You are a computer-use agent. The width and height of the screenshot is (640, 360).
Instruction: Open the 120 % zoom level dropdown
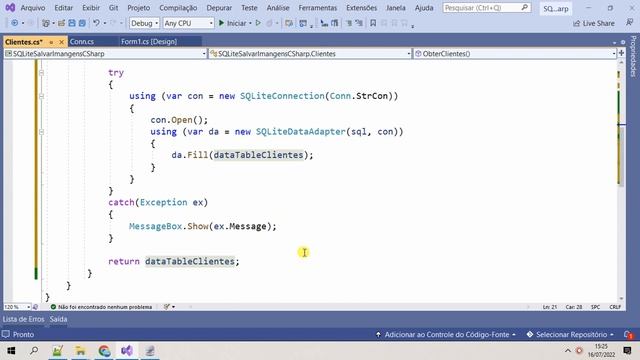point(17,307)
